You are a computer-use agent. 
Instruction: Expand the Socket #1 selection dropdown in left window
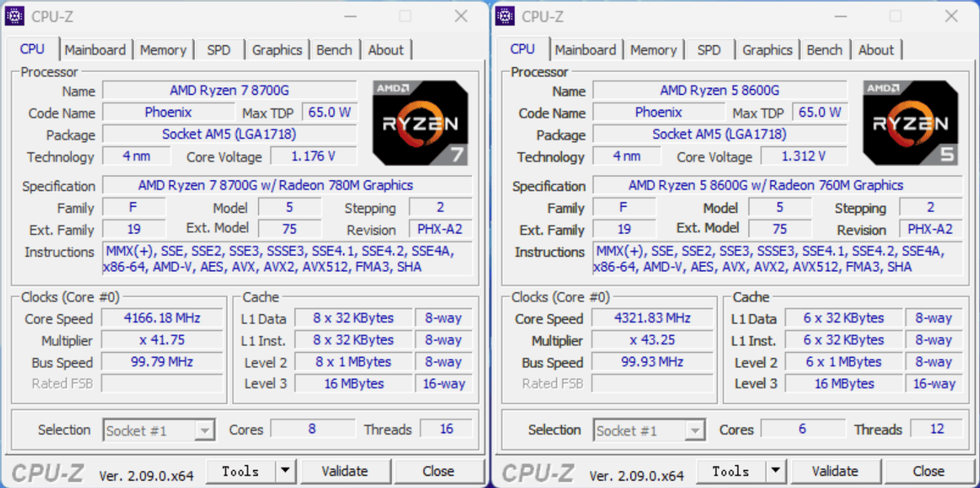[x=204, y=430]
